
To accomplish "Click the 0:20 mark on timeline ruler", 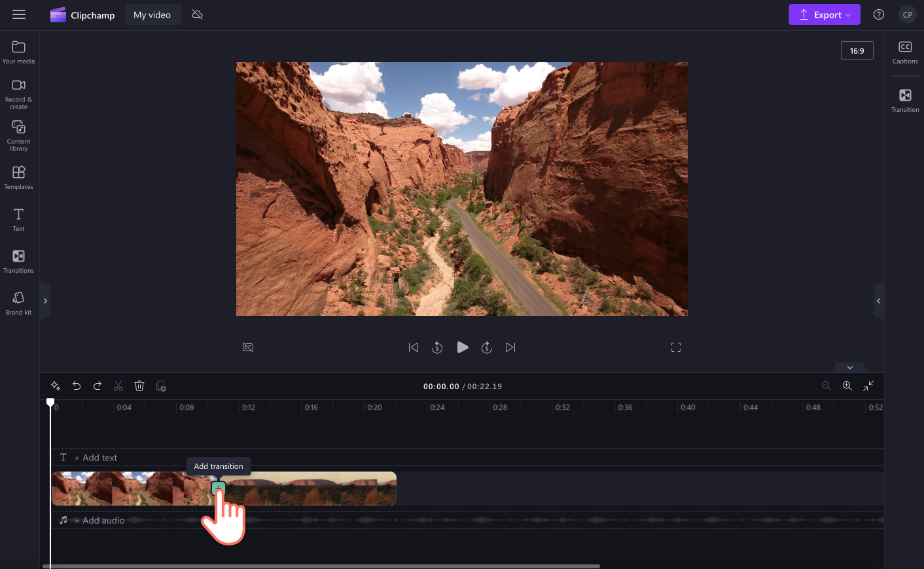I will pos(374,407).
